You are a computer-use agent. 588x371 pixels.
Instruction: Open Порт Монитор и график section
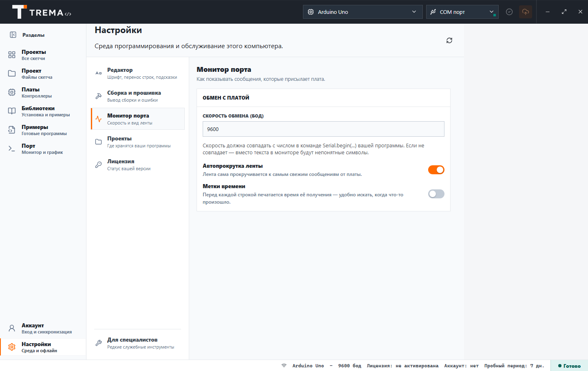click(x=43, y=149)
